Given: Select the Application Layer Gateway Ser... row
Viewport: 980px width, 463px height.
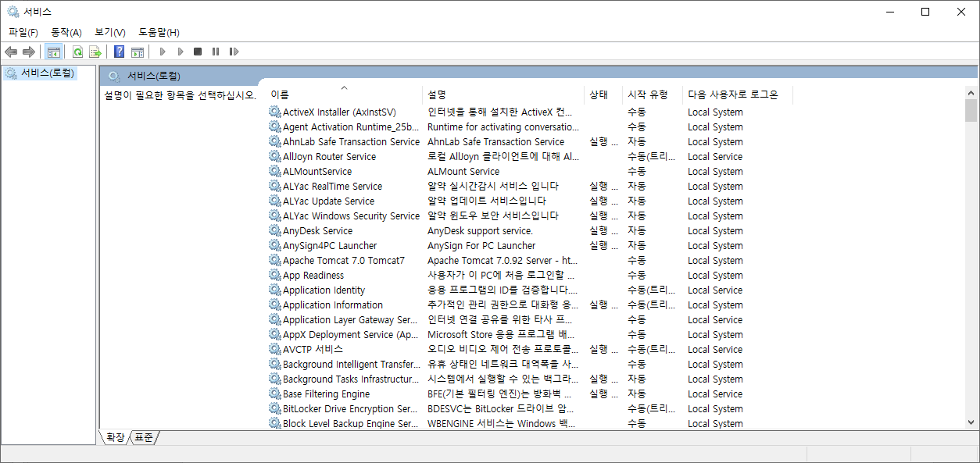Looking at the screenshot, I should pyautogui.click(x=529, y=319).
